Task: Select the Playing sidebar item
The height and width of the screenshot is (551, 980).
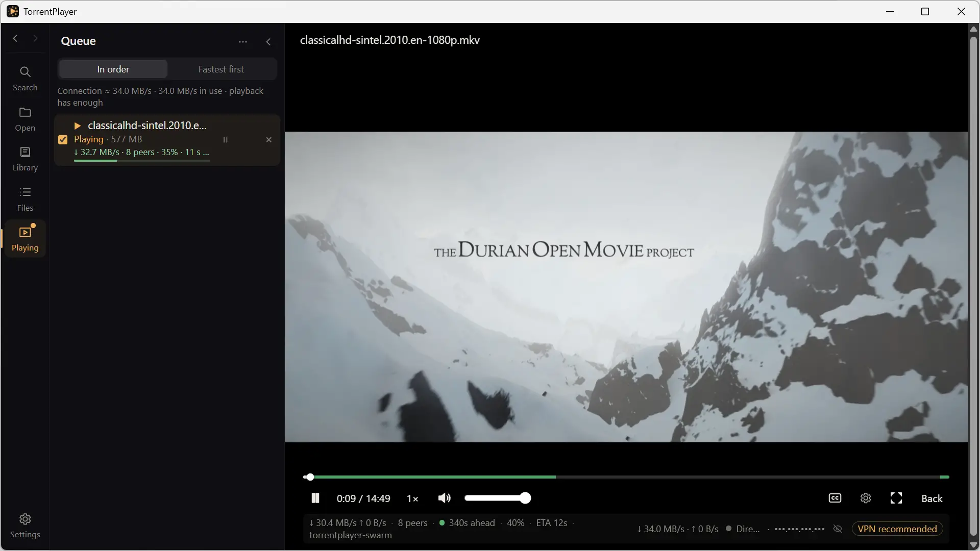Action: coord(25,239)
